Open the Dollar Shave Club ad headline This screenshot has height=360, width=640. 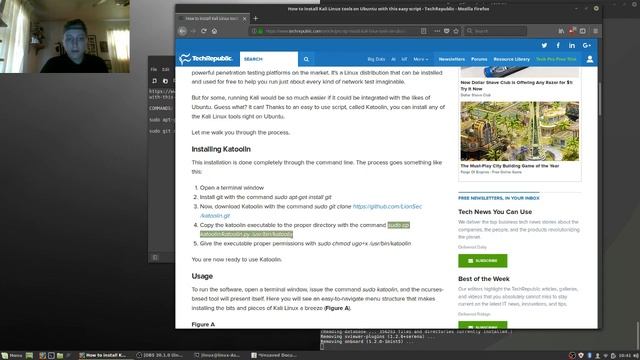516,85
